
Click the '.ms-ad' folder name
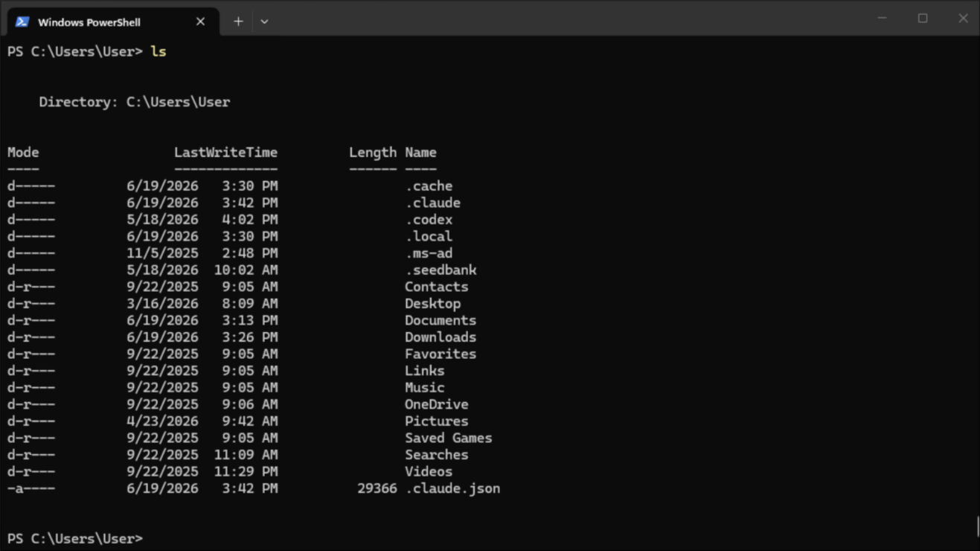[x=429, y=253]
